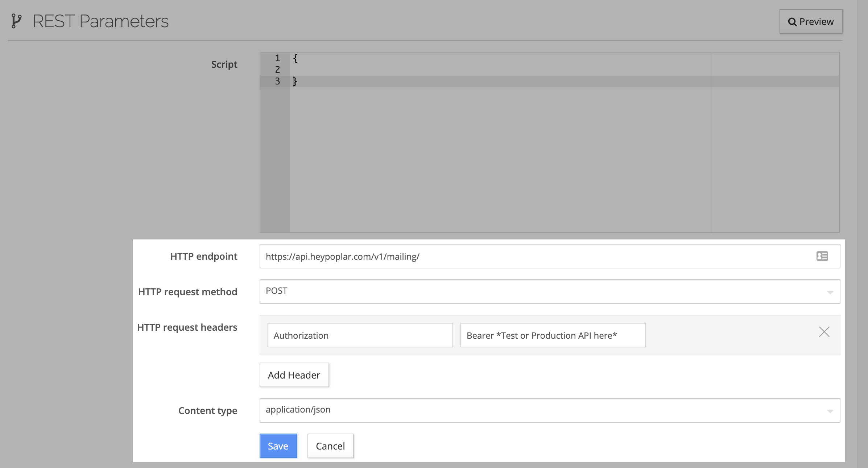Open the field picker icon in HTTP endpoint
868x468 pixels.
click(x=822, y=256)
